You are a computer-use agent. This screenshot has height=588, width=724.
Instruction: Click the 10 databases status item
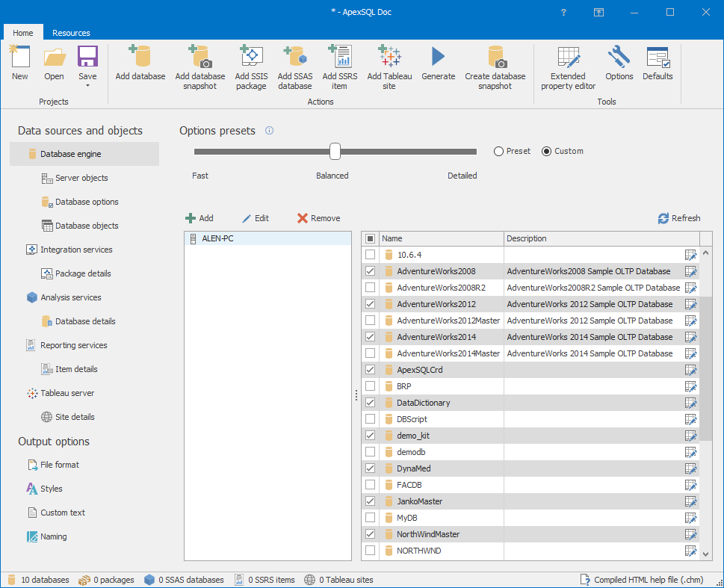[39, 580]
